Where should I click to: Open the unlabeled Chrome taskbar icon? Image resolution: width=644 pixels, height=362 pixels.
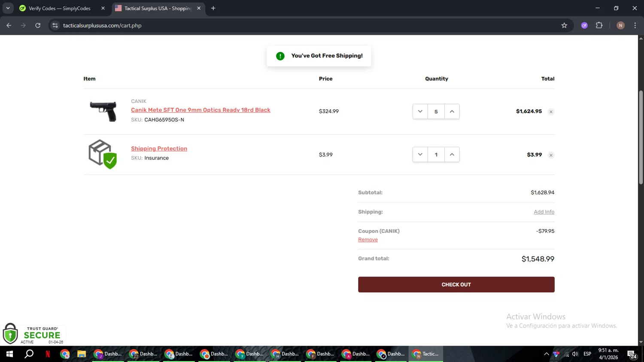(65, 354)
